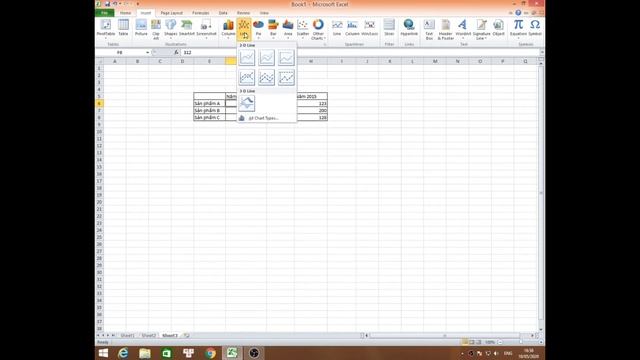
Task: Open the Screenshot dropdown
Action: [x=206, y=29]
